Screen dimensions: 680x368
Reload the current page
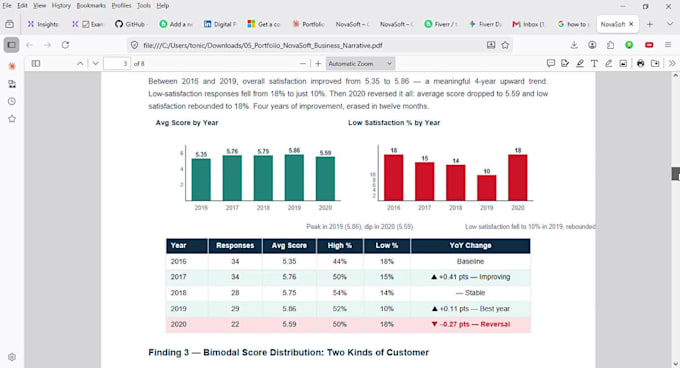click(65, 45)
